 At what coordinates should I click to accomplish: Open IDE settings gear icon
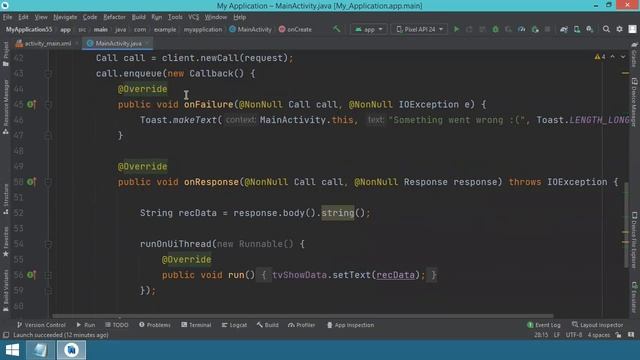point(619,29)
